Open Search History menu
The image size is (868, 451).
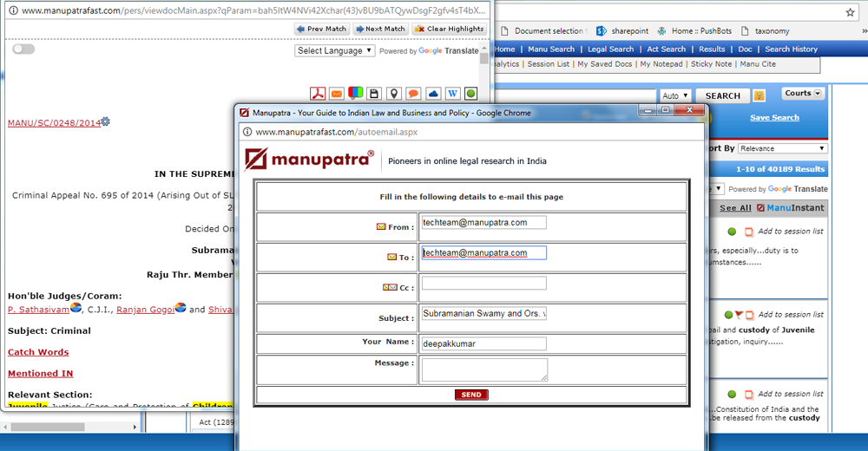[x=791, y=49]
